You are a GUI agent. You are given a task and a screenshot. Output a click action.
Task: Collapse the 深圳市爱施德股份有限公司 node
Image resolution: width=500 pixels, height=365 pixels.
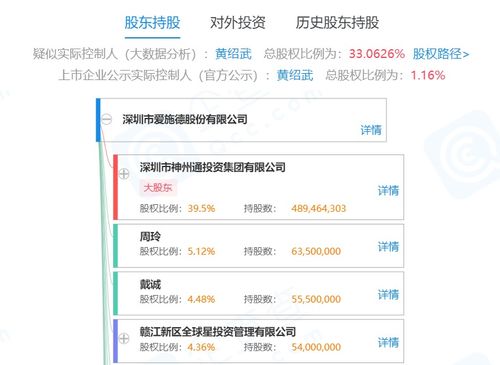click(x=107, y=119)
